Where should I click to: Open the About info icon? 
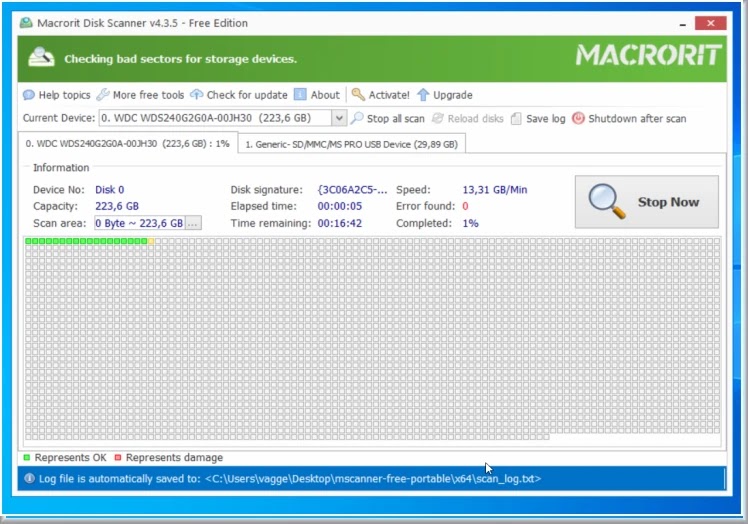coord(300,94)
